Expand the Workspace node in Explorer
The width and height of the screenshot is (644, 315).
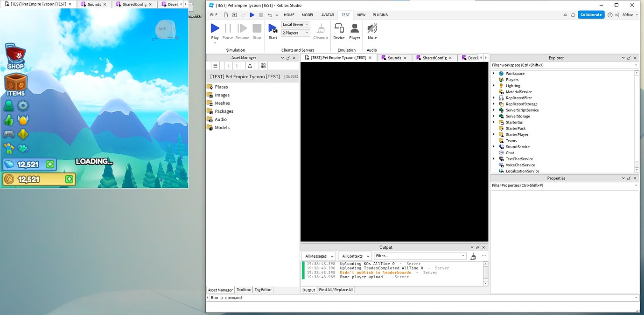(494, 73)
